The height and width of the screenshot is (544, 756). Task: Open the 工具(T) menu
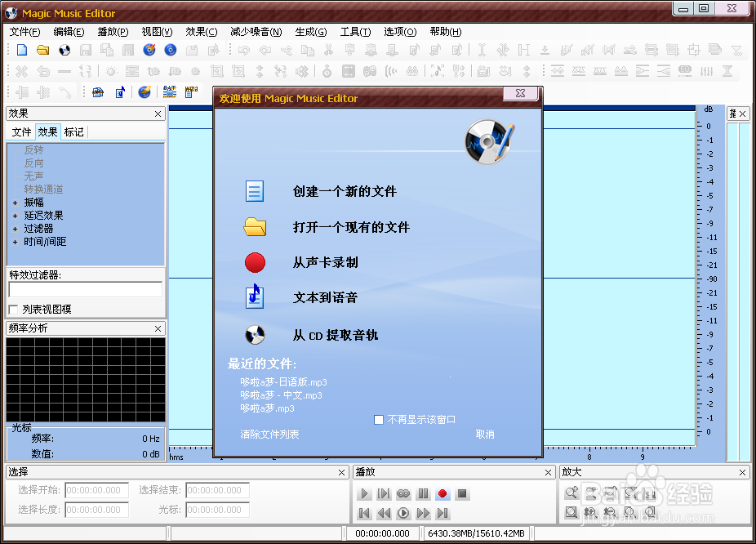pyautogui.click(x=355, y=32)
